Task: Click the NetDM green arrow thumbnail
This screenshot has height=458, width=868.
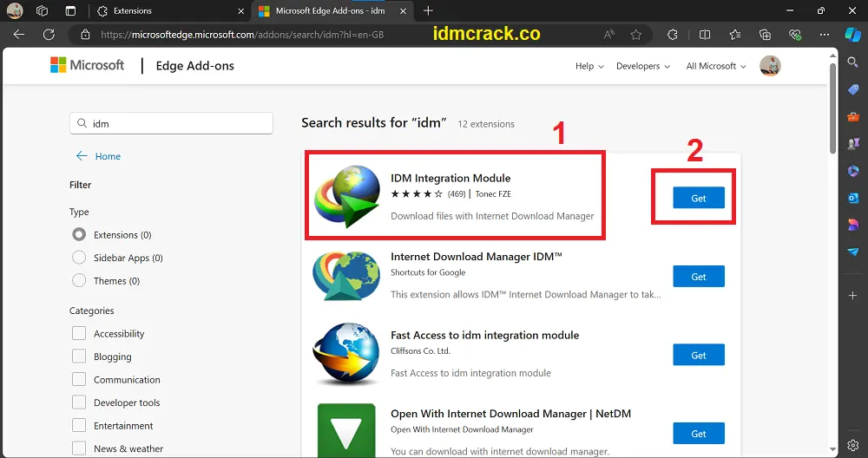Action: [x=346, y=430]
